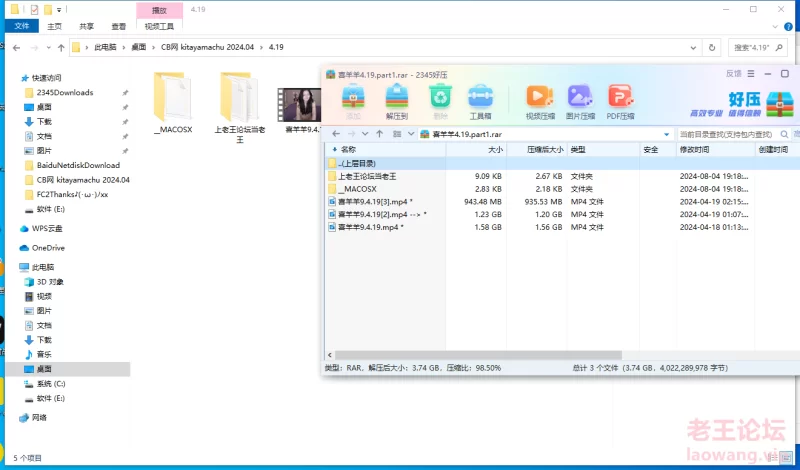Image resolution: width=800 pixels, height=470 pixels.
Task: Switch to the 查看 (View) ribbon tab
Action: point(118,27)
